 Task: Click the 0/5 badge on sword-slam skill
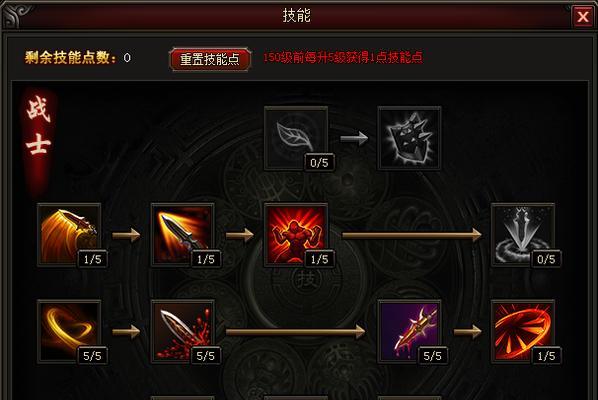pyautogui.click(x=546, y=259)
